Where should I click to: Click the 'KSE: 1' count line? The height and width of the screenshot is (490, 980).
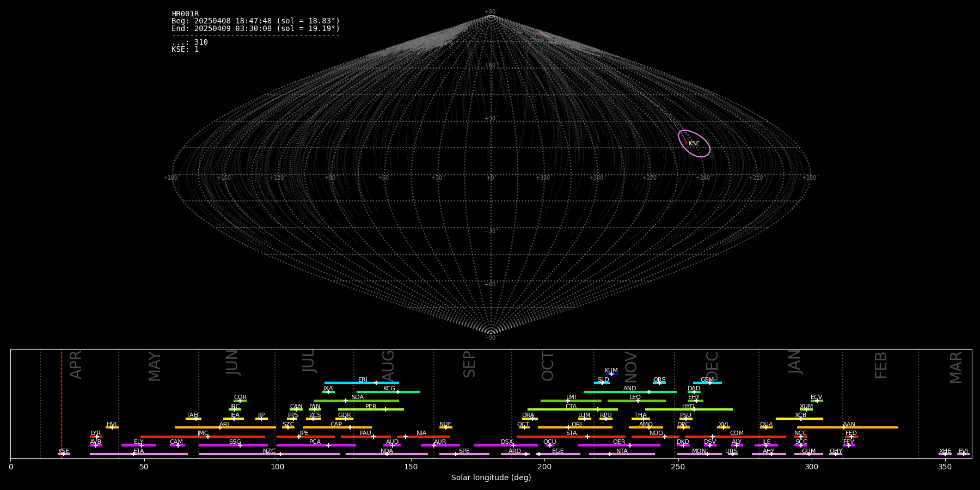185,49
